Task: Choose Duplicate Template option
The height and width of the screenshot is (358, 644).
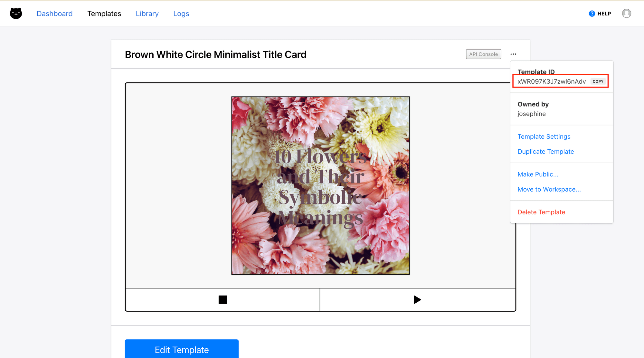Action: tap(545, 152)
